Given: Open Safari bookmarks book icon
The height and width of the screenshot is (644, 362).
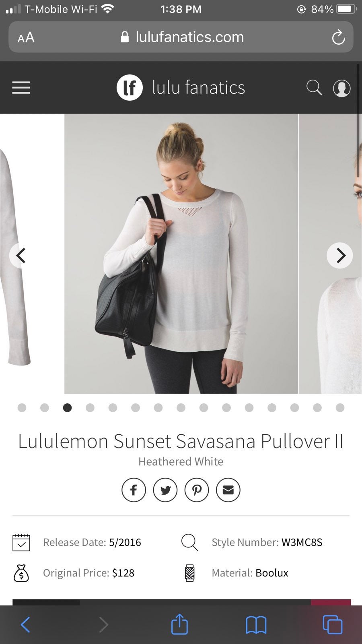Looking at the screenshot, I should tap(256, 625).
